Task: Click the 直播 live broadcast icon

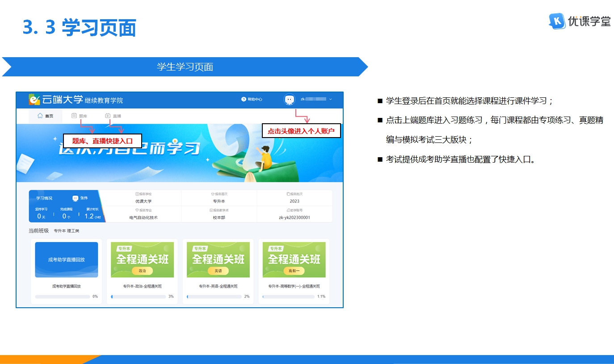Action: coord(108,116)
